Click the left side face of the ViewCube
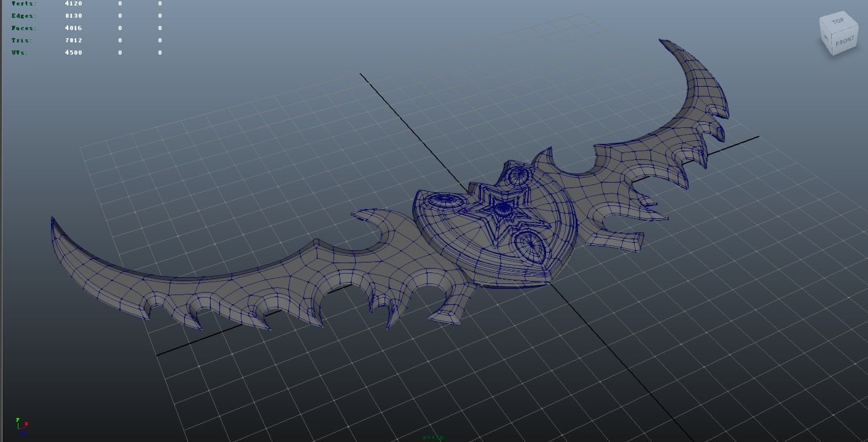 (826, 39)
